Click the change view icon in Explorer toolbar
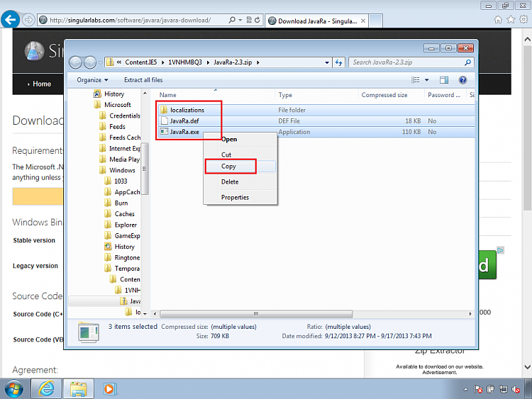 pyautogui.click(x=416, y=80)
